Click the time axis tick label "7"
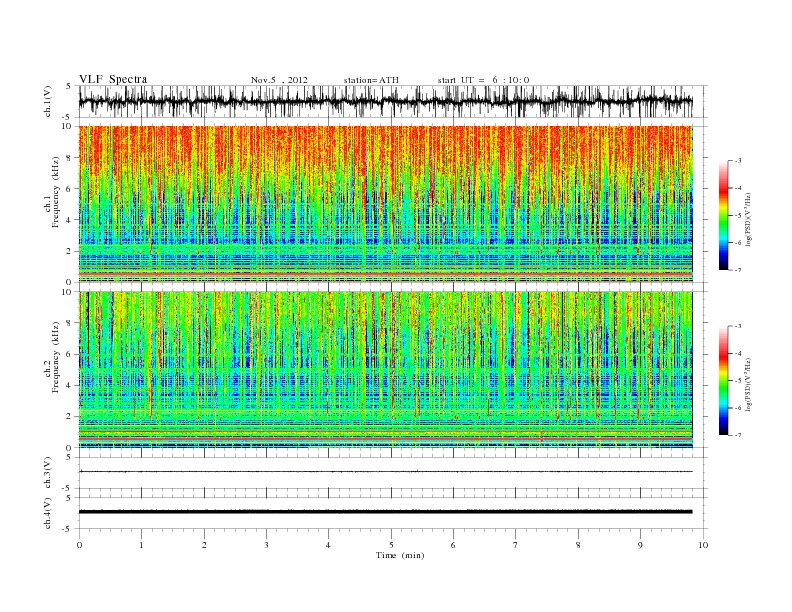 pos(516,545)
